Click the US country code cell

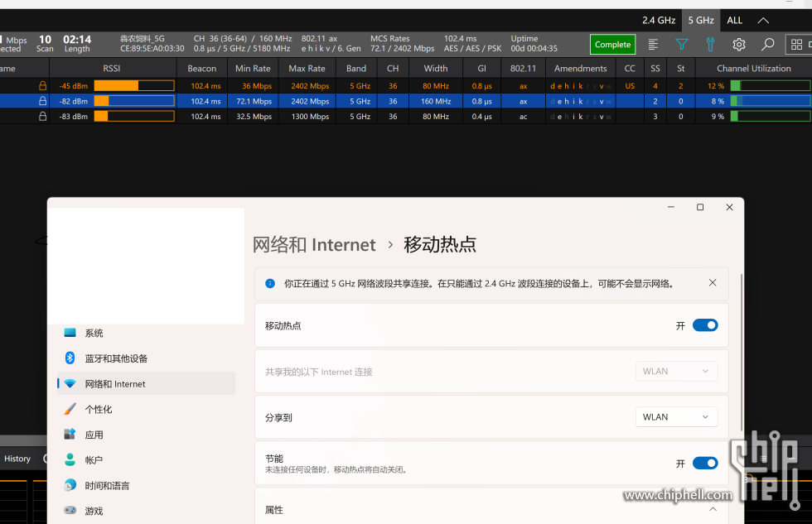(x=630, y=86)
